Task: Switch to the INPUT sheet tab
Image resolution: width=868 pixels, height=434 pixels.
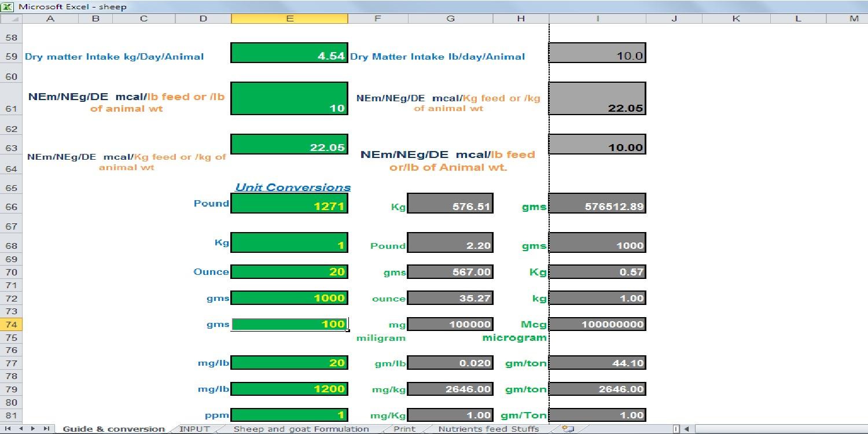Action: (194, 429)
